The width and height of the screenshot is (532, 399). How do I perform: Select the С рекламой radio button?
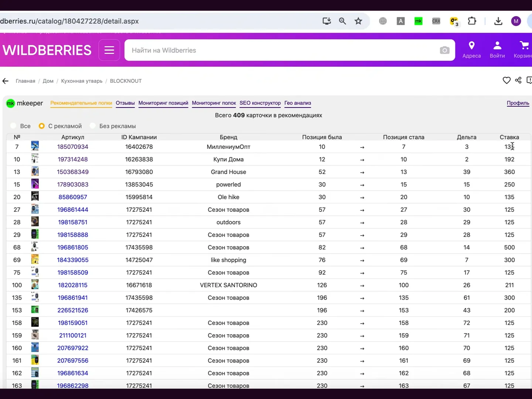pyautogui.click(x=42, y=126)
